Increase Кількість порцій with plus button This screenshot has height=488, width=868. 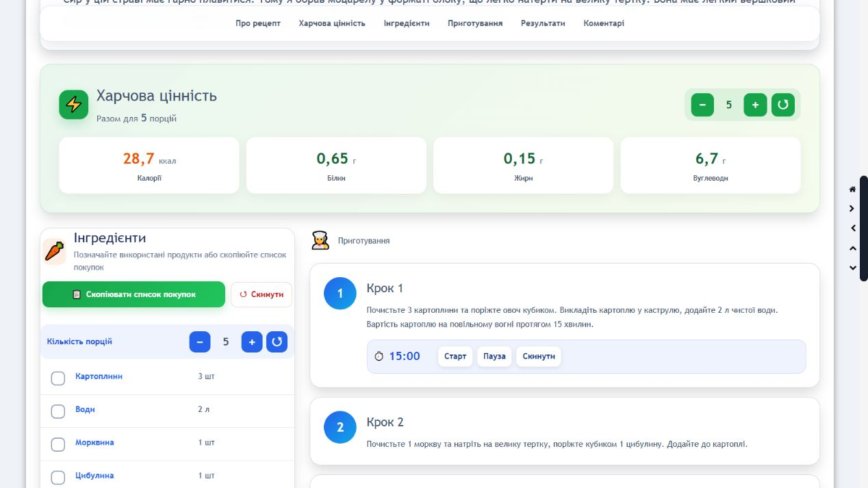point(252,342)
